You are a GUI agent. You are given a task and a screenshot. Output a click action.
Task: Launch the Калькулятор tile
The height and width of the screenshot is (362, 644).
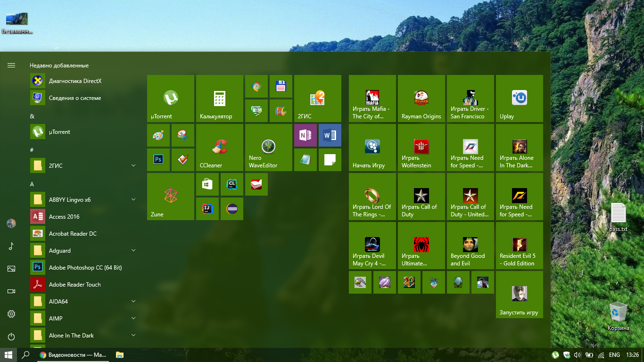click(x=220, y=99)
